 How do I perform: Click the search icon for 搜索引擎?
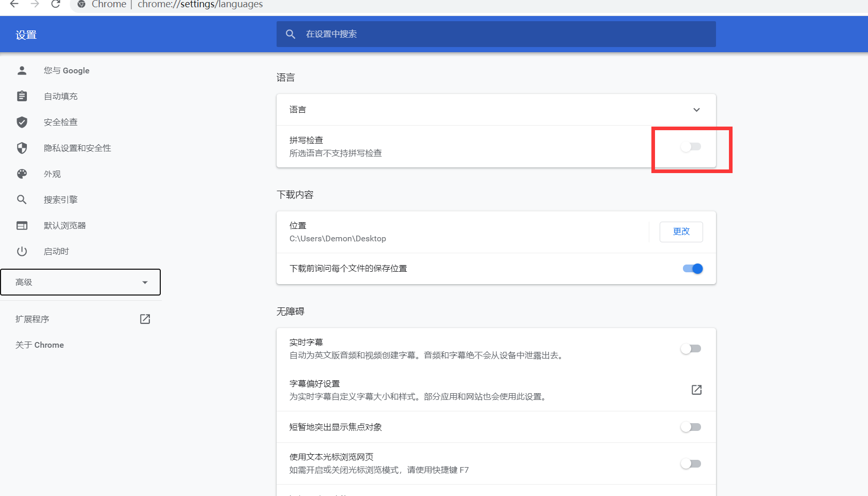click(x=22, y=199)
